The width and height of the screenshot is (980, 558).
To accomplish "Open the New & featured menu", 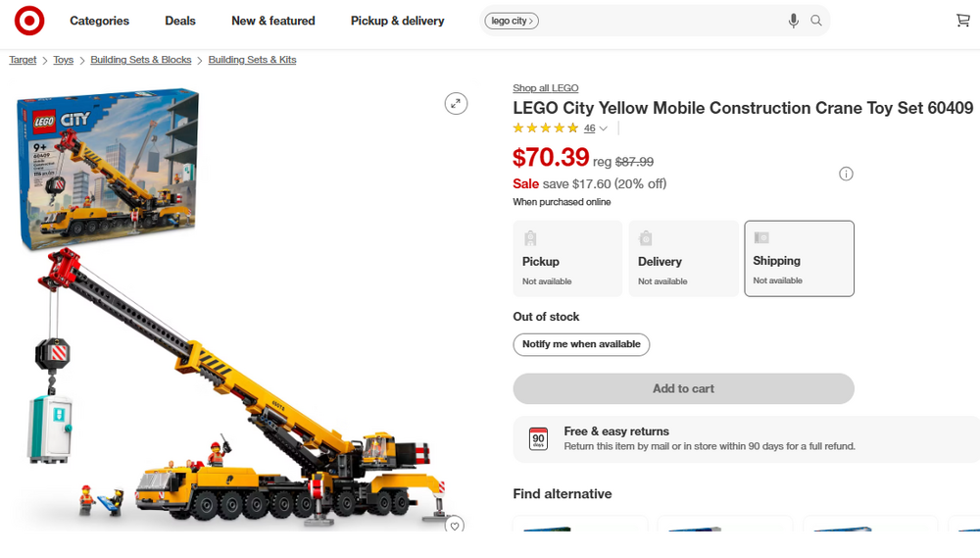I will click(x=273, y=21).
